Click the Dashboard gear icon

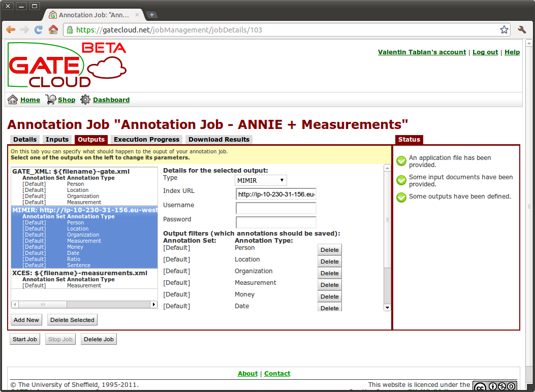85,100
